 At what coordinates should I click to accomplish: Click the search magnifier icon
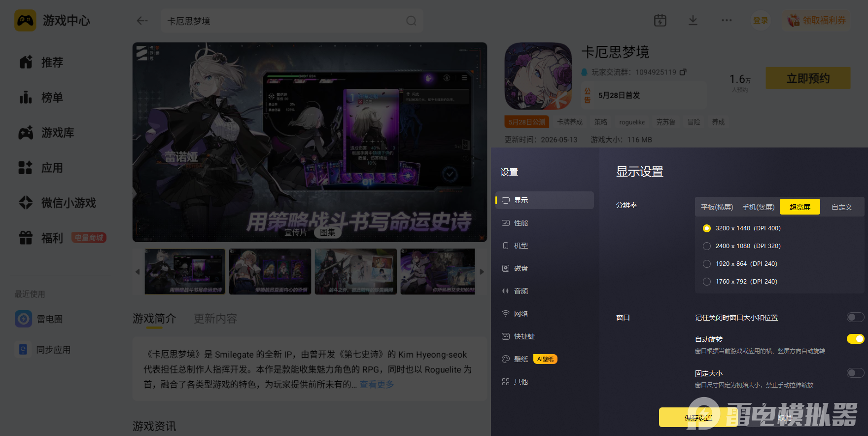[411, 21]
